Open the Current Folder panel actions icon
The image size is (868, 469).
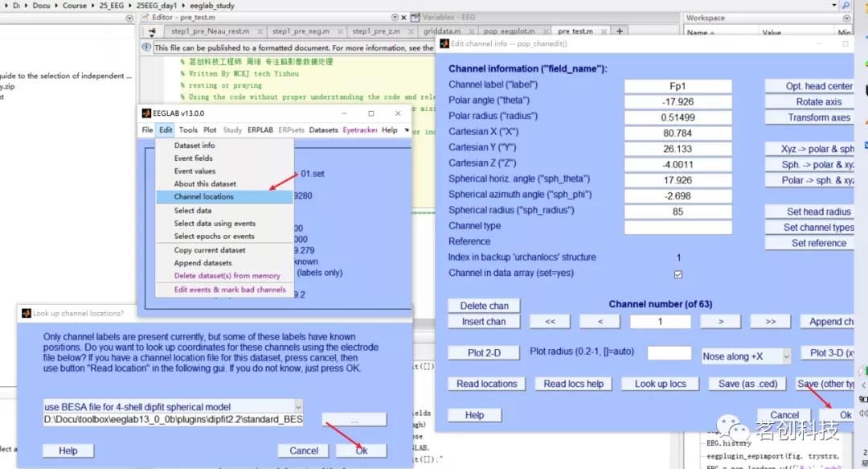click(129, 18)
